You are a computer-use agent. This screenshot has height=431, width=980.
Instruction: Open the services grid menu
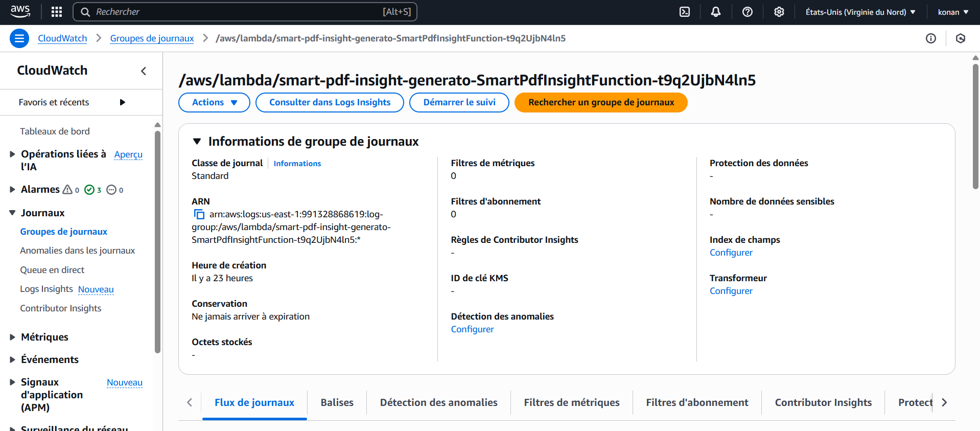pos(57,12)
